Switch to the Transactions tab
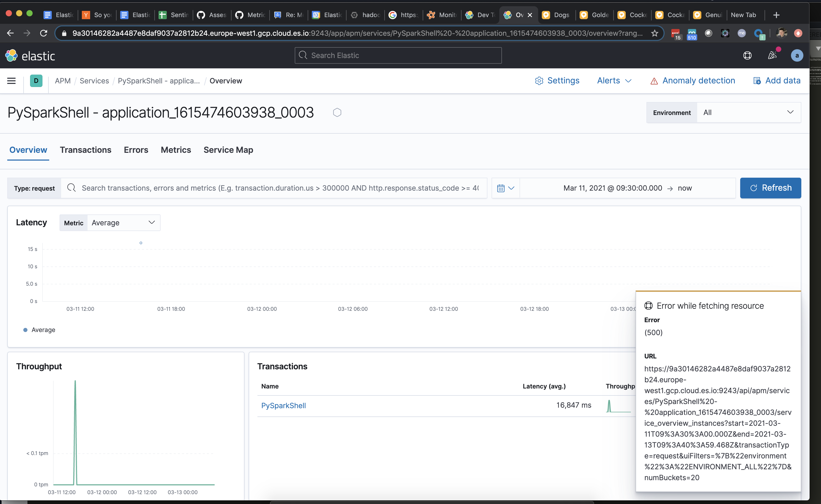Viewport: 821px width, 504px height. pyautogui.click(x=86, y=150)
